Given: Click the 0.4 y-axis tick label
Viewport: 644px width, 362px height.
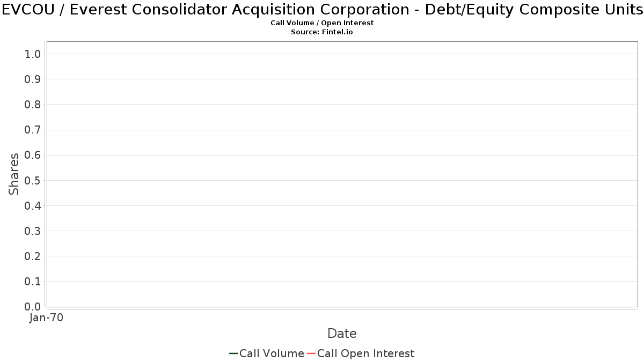Looking at the screenshot, I should click(x=33, y=206).
